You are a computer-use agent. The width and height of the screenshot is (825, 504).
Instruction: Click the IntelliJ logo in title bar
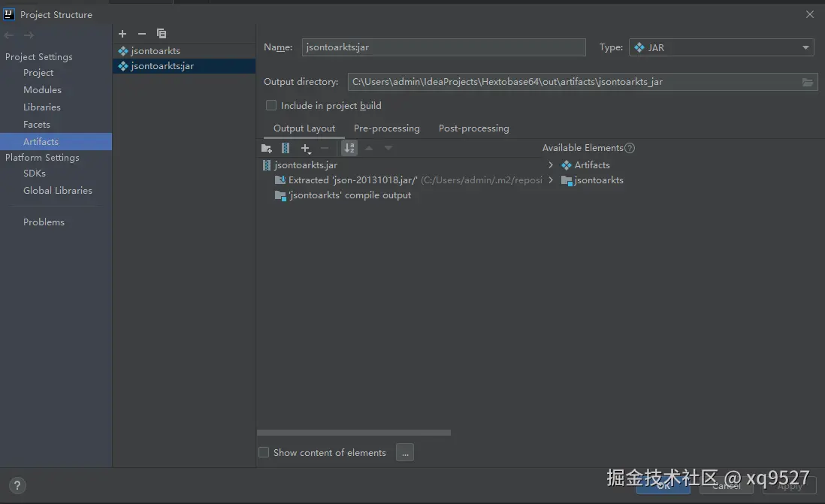(x=9, y=15)
